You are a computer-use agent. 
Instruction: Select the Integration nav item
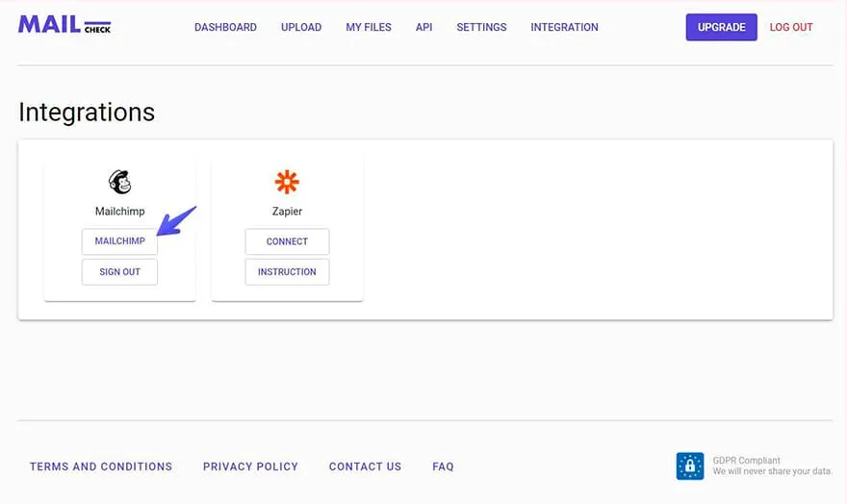564,27
